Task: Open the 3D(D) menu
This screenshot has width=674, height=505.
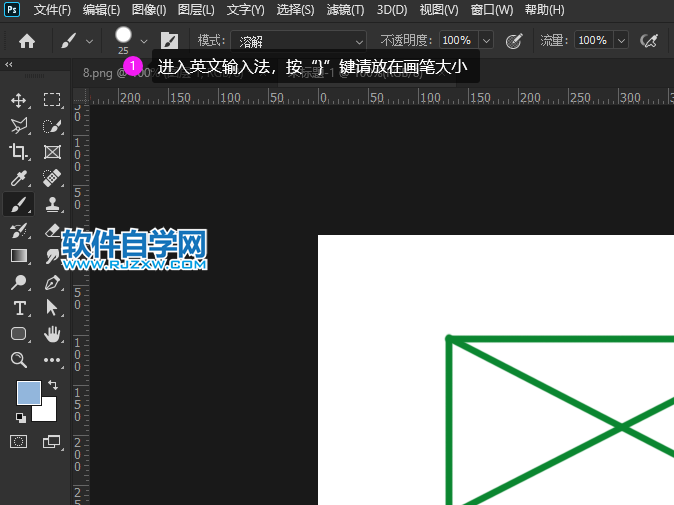Action: pos(392,9)
